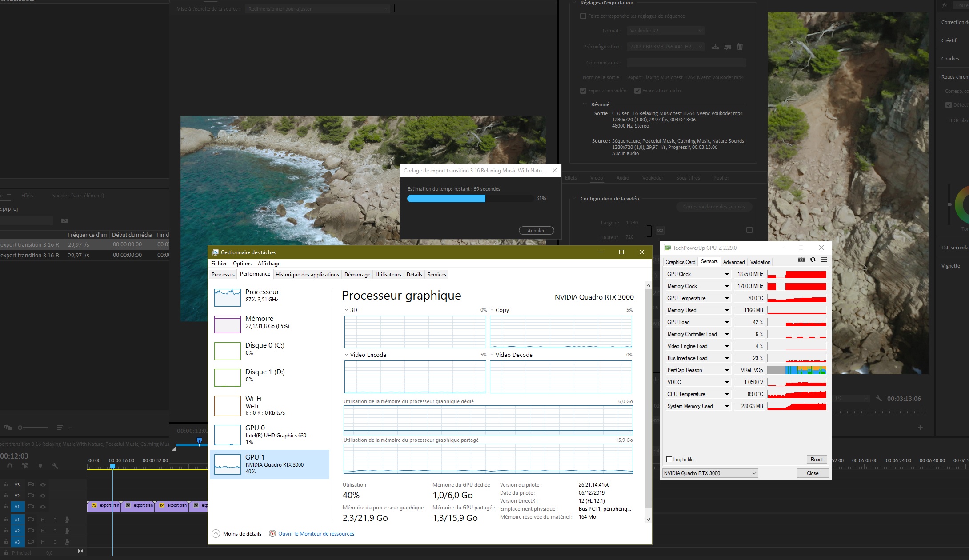This screenshot has width=969, height=560.
Task: Uncheck Exportation vidéo checkbox
Action: point(583,91)
